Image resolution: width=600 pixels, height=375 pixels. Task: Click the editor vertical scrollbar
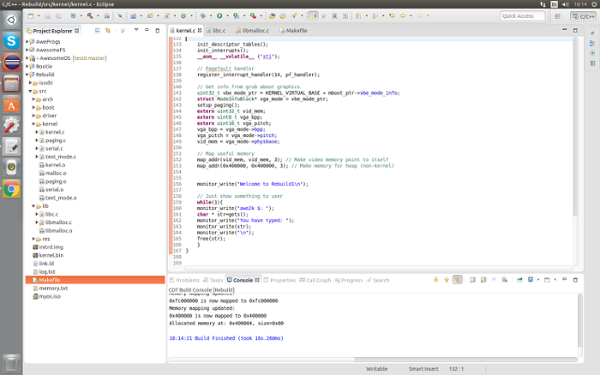(x=576, y=151)
